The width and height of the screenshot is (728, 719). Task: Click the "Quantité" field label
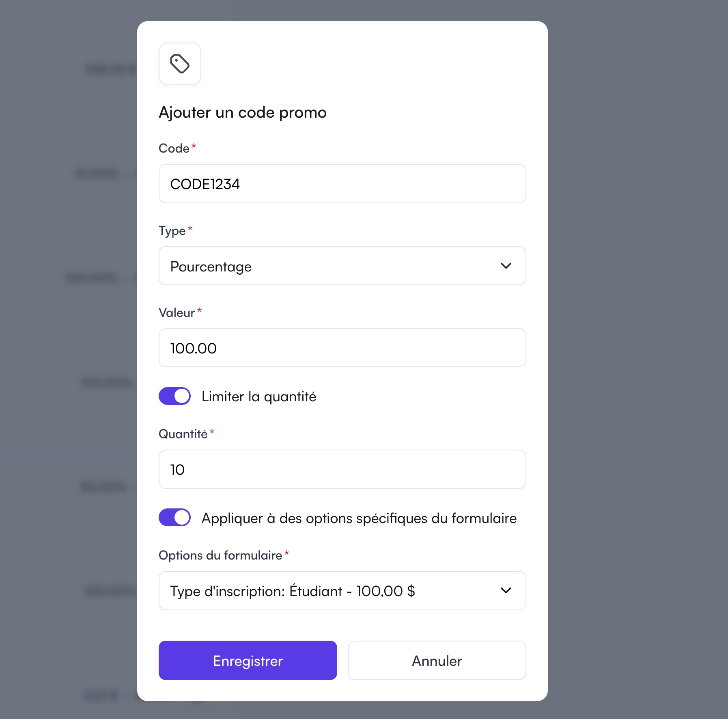(x=183, y=434)
